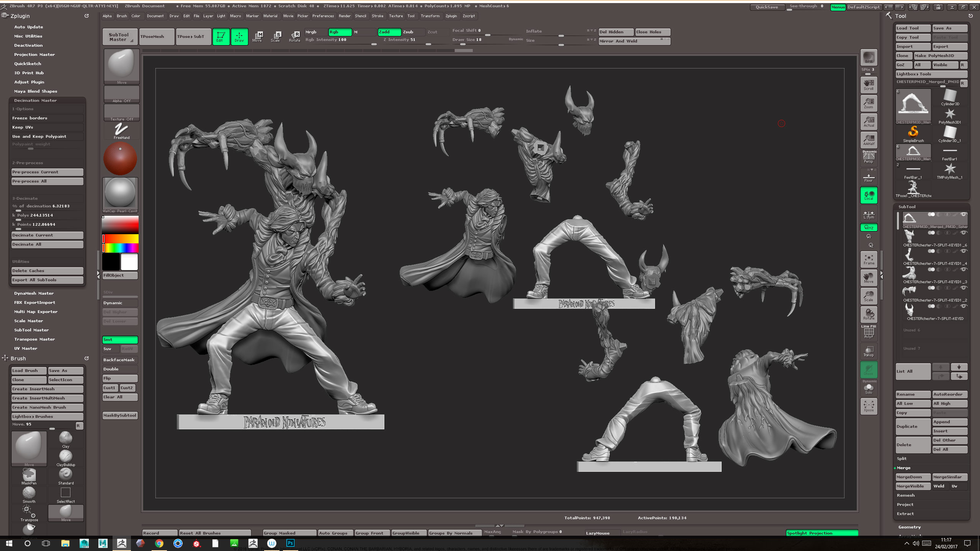
Task: Pick the Smooth brush
Action: coord(29,494)
